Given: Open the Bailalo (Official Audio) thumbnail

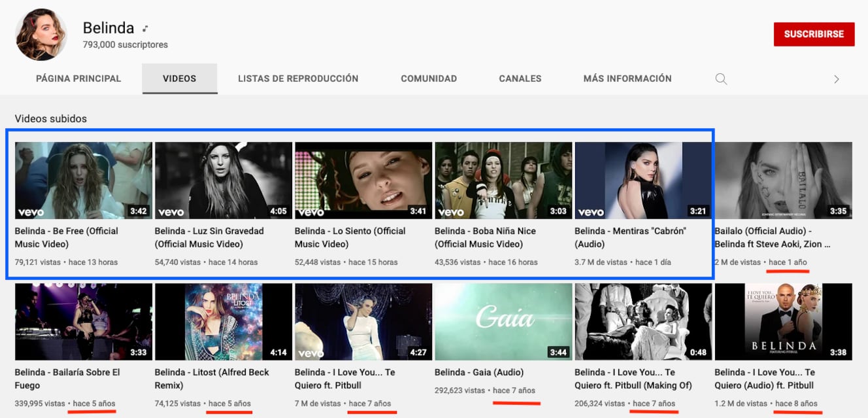Looking at the screenshot, I should click(x=783, y=181).
